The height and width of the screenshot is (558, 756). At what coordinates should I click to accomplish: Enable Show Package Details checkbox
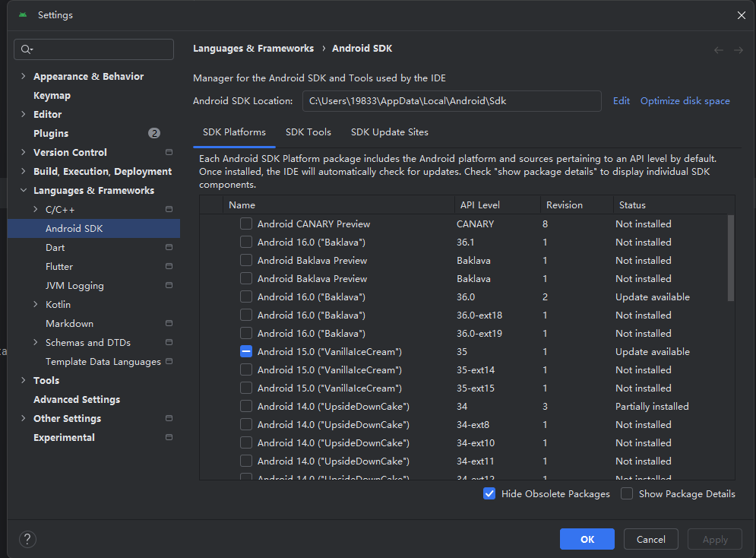tap(626, 493)
